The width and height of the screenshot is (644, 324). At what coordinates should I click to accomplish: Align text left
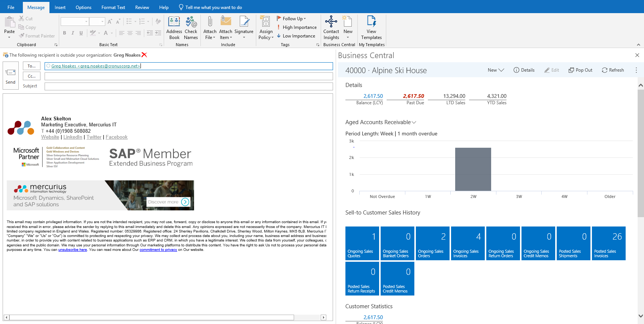click(x=122, y=33)
